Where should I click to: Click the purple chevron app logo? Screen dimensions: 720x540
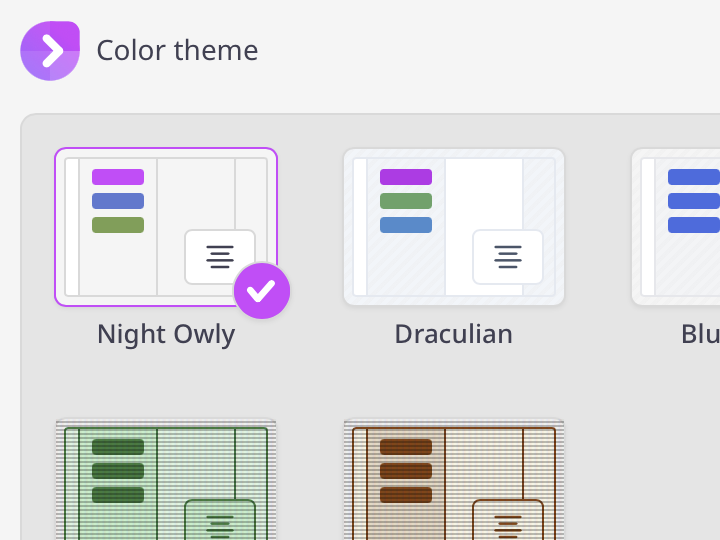pos(50,51)
